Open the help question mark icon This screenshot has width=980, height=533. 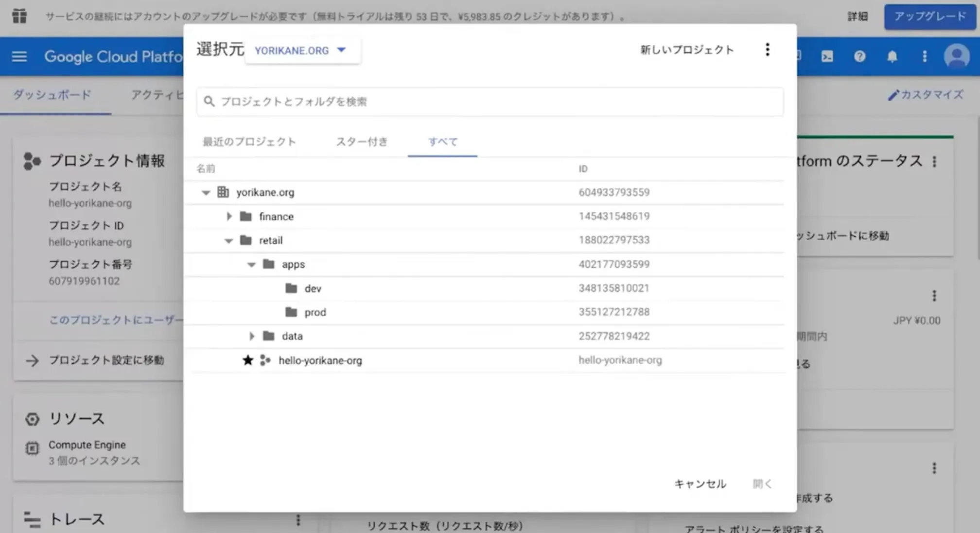[x=859, y=56]
